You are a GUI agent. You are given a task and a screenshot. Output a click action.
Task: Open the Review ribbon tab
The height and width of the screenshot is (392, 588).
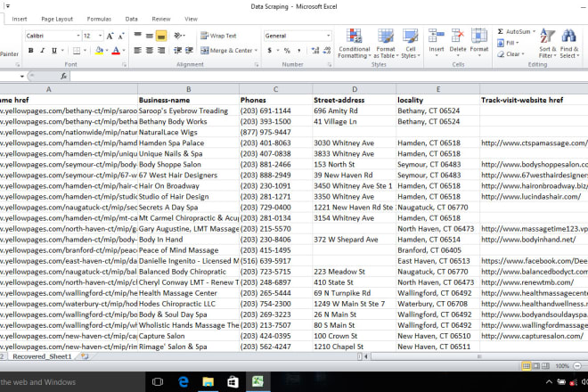(161, 19)
